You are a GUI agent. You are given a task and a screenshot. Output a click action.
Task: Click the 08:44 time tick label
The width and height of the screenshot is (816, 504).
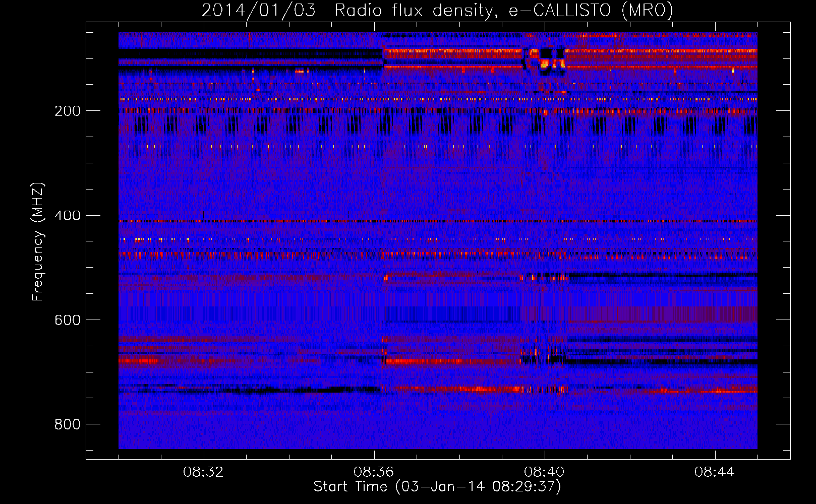click(x=715, y=472)
